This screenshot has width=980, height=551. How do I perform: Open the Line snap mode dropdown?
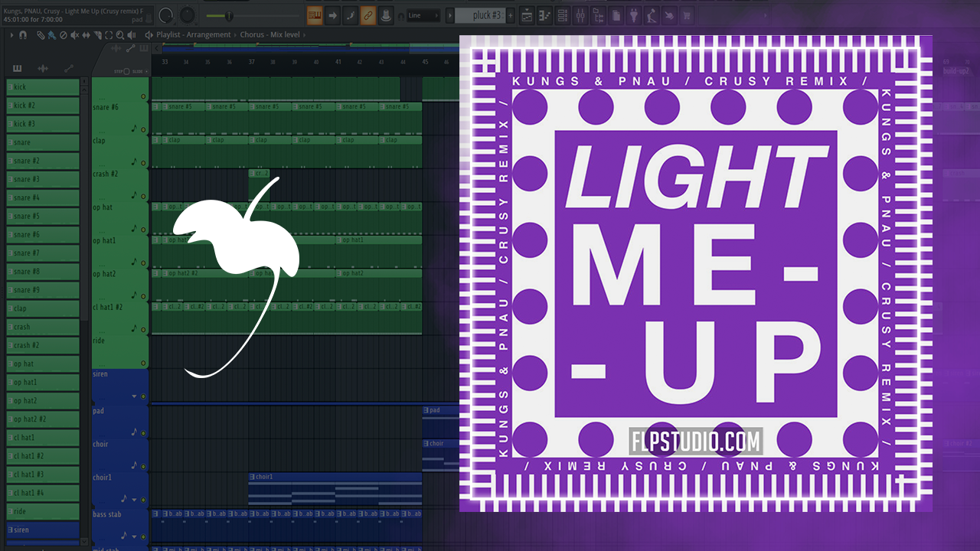(x=423, y=15)
